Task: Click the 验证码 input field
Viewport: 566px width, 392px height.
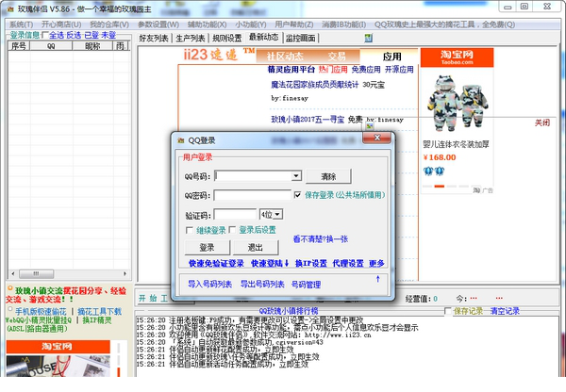Action: (x=235, y=215)
